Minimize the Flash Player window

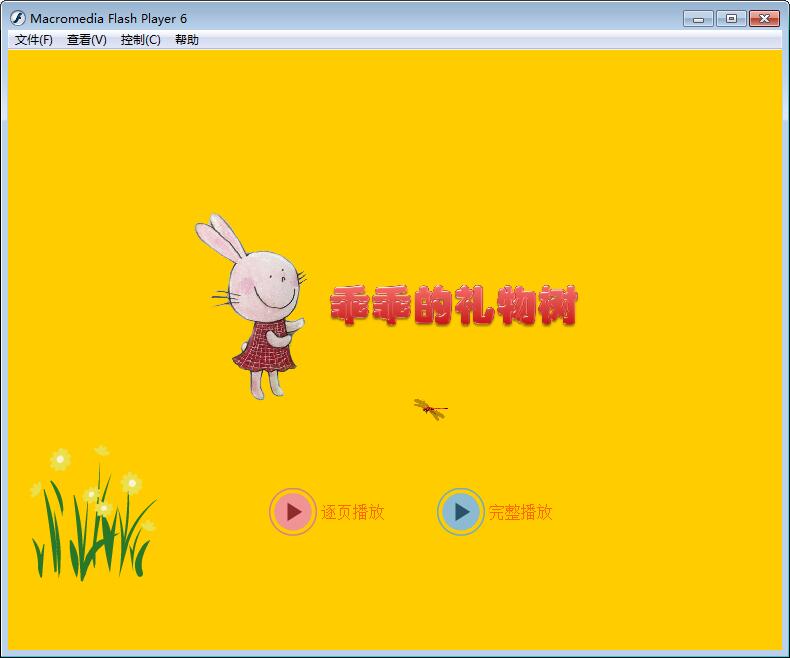[x=697, y=18]
